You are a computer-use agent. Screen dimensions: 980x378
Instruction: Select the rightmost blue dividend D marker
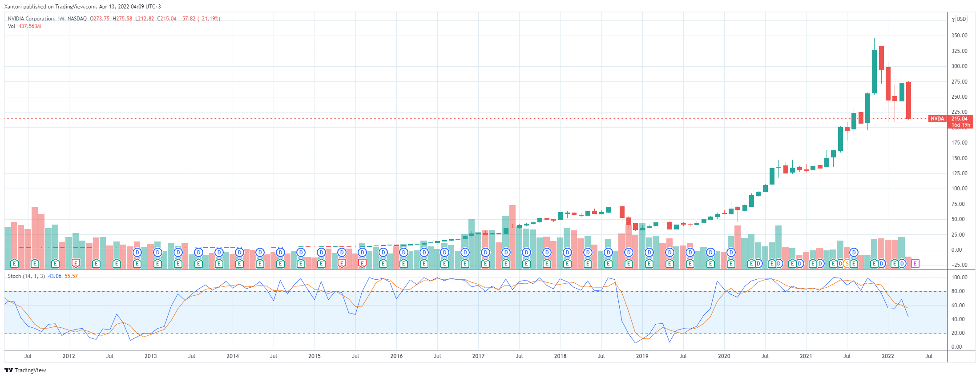[902, 263]
